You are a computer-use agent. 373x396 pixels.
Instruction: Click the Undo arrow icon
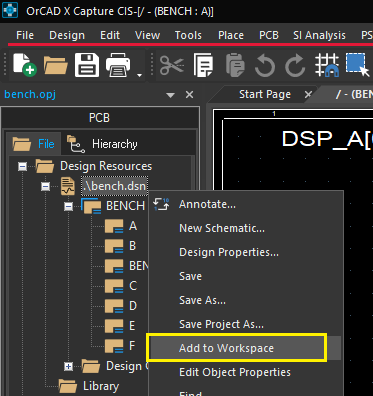tap(265, 65)
